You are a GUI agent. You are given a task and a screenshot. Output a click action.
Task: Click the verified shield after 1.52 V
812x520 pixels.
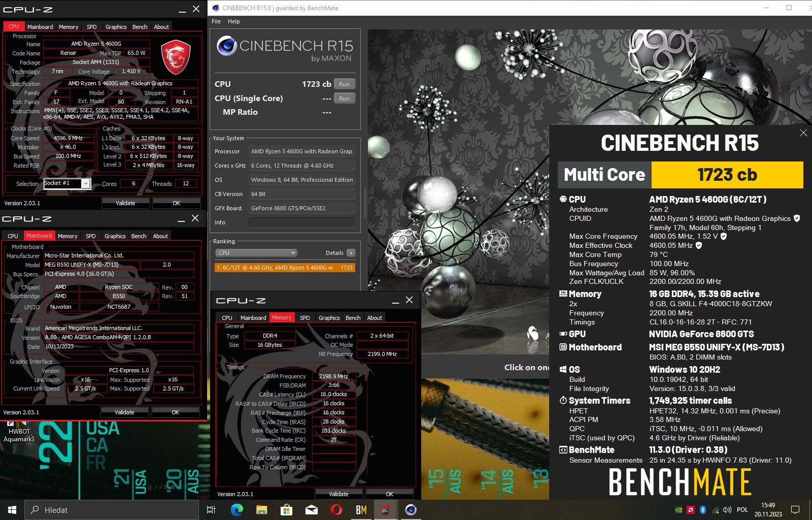click(724, 236)
